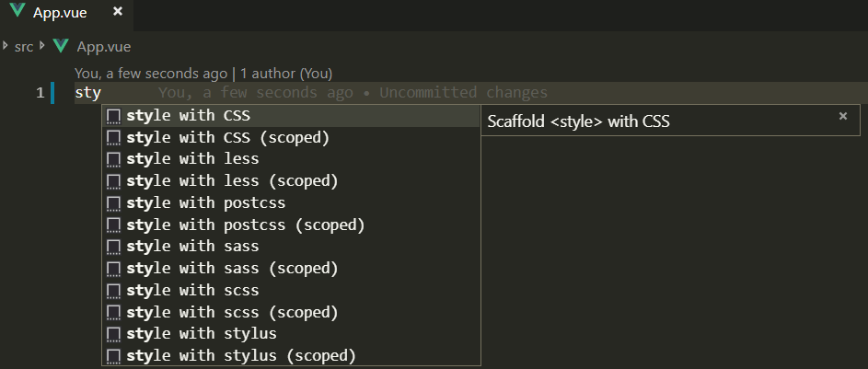Open the App.vue breadcrumb dropdown

(102, 46)
